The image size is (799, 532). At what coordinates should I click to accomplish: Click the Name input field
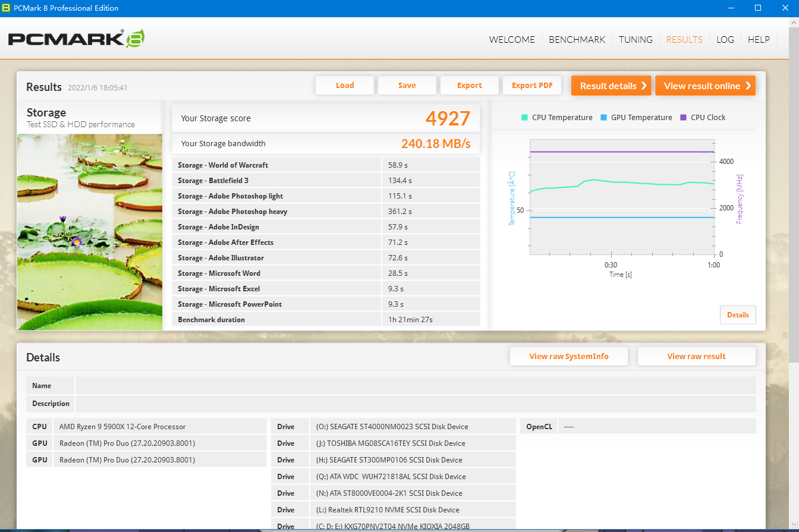click(x=416, y=386)
